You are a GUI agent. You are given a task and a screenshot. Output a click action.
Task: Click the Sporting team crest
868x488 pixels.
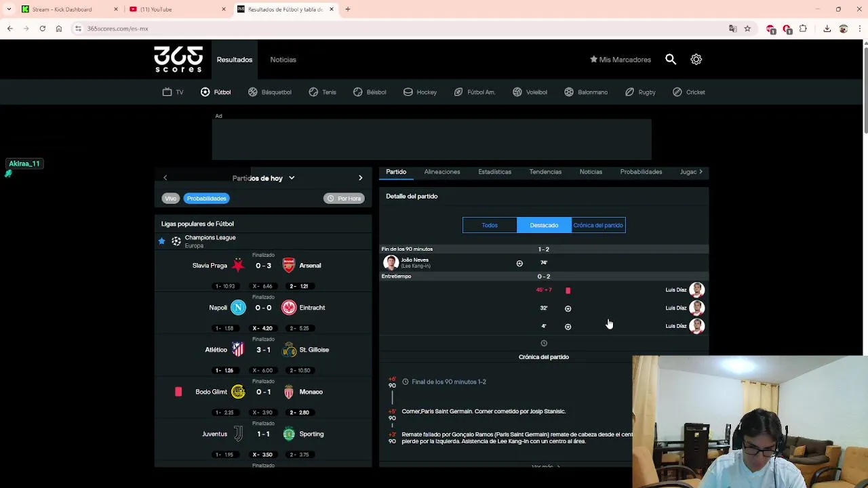[x=289, y=434]
